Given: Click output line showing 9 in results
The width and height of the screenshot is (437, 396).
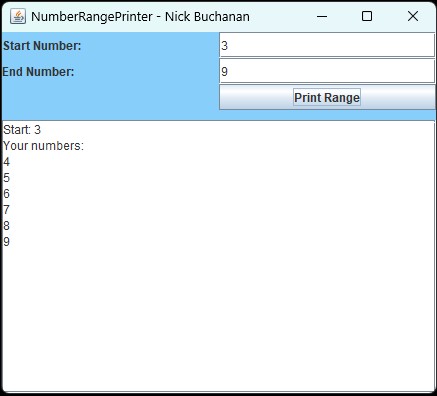Looking at the screenshot, I should (x=6, y=242).
